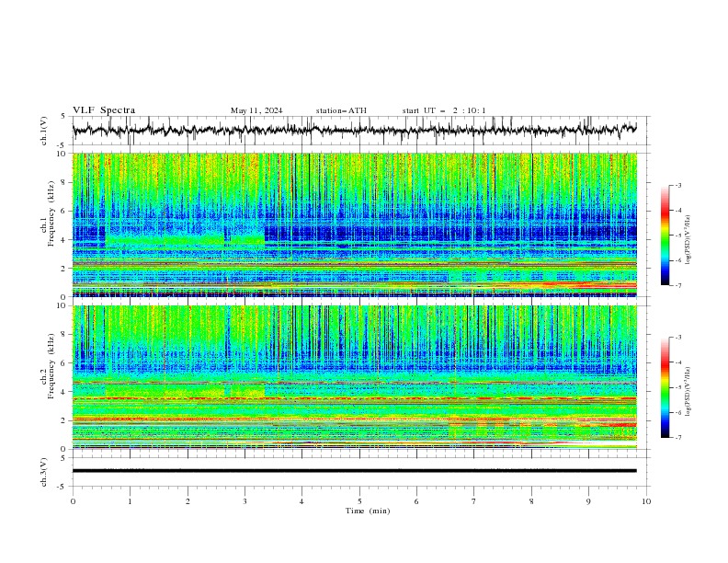The height and width of the screenshot is (563, 728).
Task: Click the "-7" tick on the ch.2 color bar
Action: (x=677, y=438)
